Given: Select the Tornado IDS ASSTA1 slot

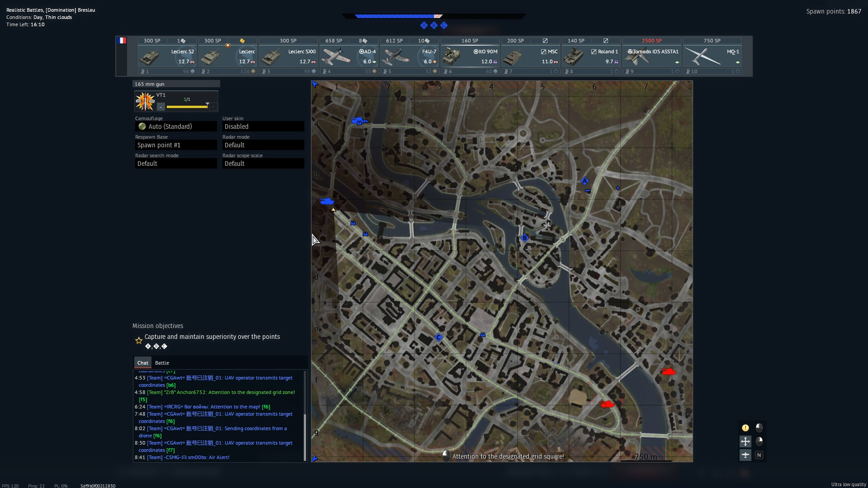Looking at the screenshot, I should coord(651,56).
